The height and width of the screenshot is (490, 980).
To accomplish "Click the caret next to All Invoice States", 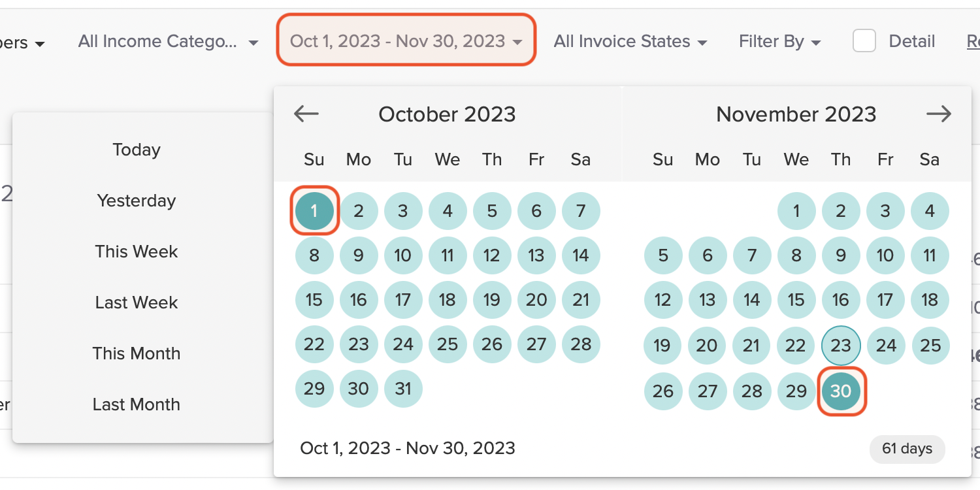I will [x=704, y=41].
